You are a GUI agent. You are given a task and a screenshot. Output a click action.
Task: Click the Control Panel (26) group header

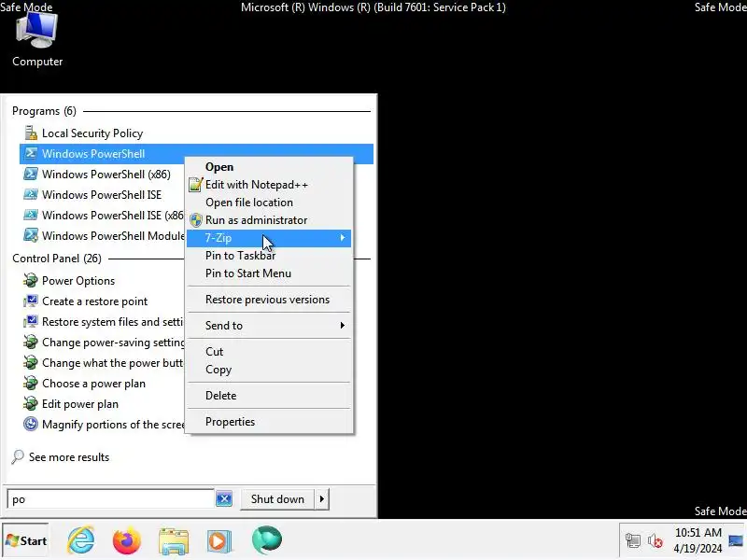[57, 259]
